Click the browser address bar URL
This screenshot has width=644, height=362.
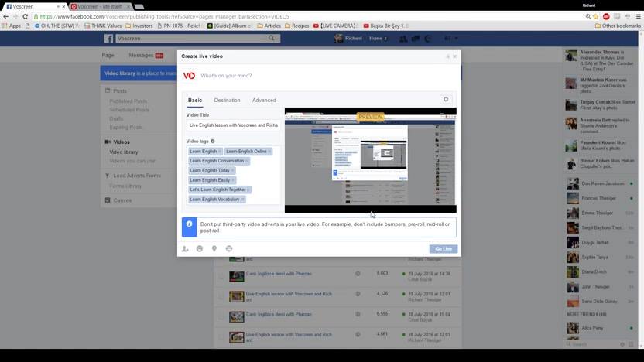164,16
